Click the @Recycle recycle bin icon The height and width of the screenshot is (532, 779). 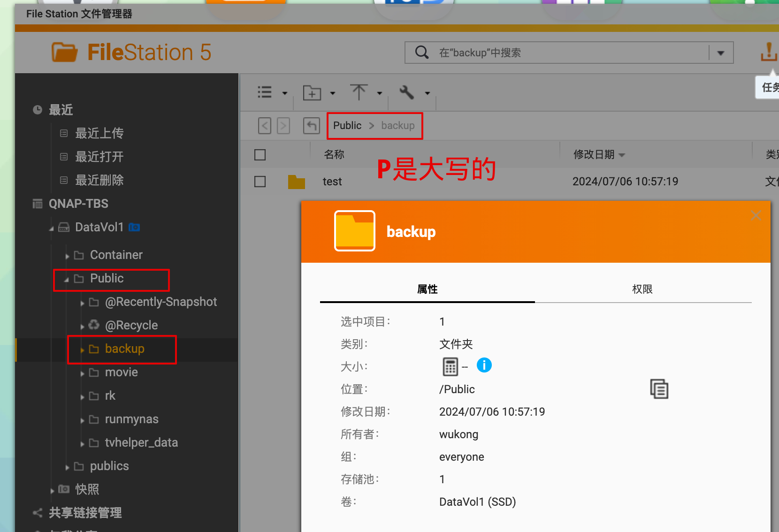click(94, 325)
